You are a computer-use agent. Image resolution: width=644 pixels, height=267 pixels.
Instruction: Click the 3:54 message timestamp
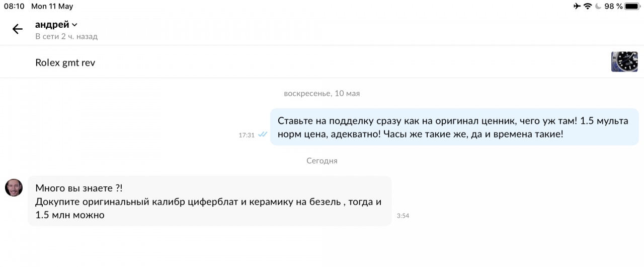(403, 216)
